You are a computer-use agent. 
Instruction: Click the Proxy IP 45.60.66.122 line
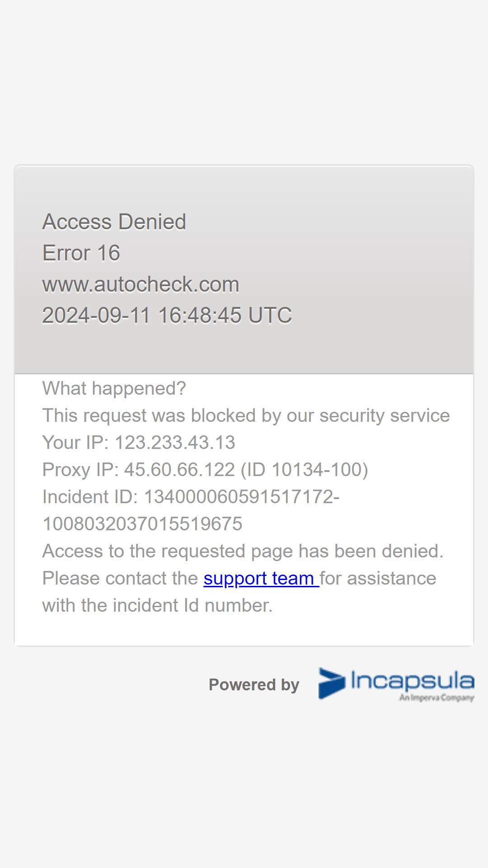(x=205, y=470)
